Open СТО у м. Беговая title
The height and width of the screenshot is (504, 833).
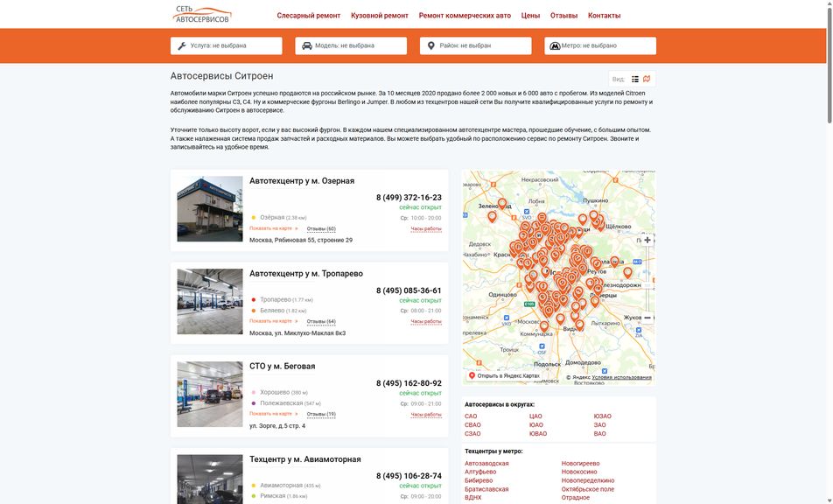[x=282, y=366]
